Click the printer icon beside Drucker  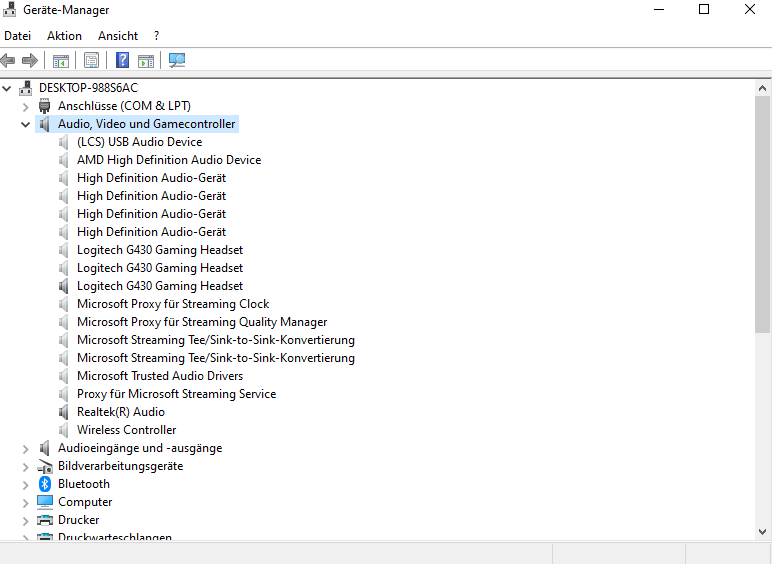45,520
